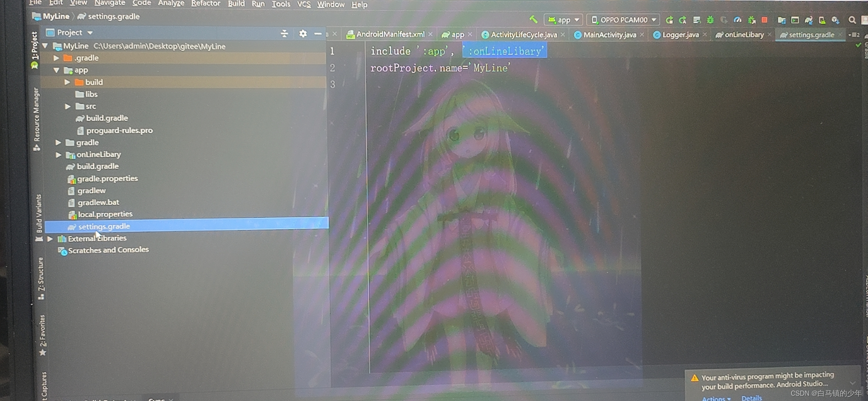Toggle the Resource Manager side panel
The height and width of the screenshot is (401, 868).
[x=36, y=117]
